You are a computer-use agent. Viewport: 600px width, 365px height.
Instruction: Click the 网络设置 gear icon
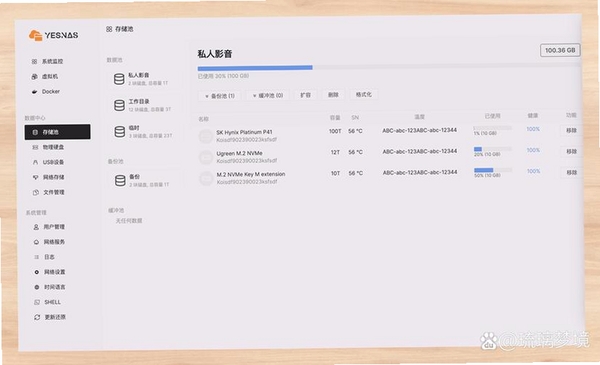click(x=36, y=272)
